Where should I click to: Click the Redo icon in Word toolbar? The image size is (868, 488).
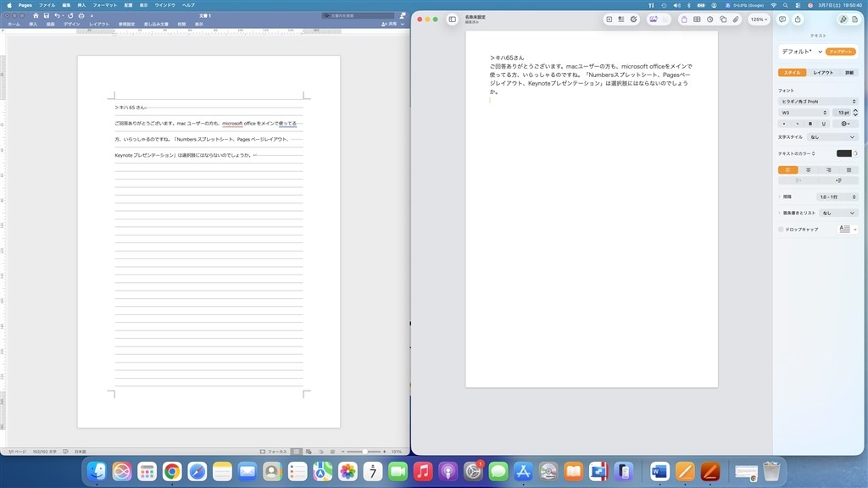coord(70,15)
